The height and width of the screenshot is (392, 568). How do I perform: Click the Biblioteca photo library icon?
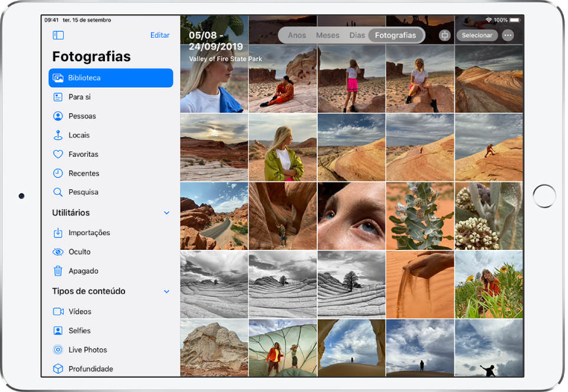coord(58,78)
